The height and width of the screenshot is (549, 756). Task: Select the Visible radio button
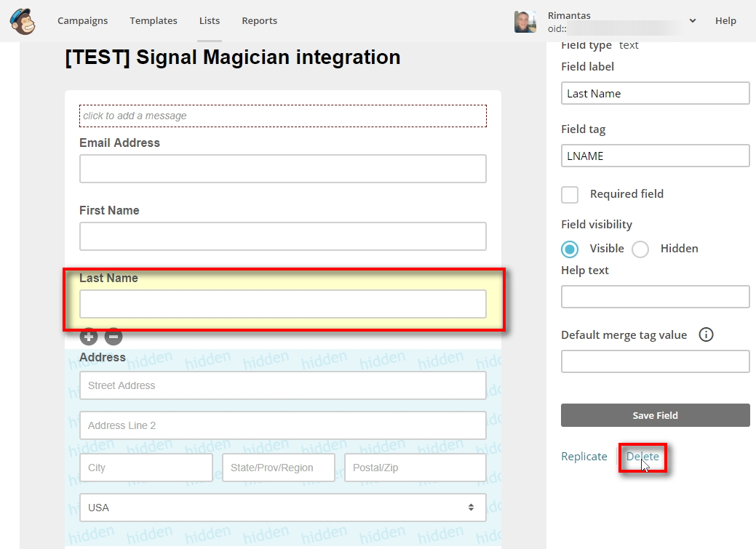(x=570, y=249)
